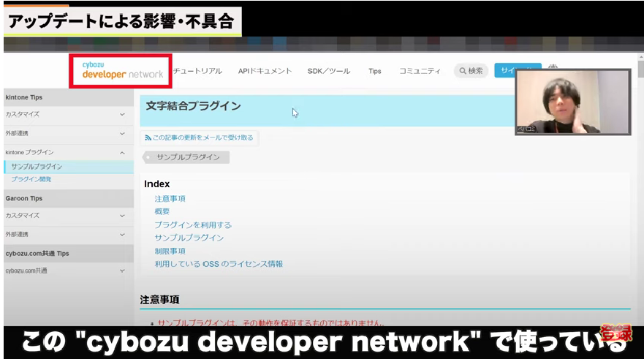Screen dimensions: 644x359
Task: Expand kintone Tips 外部連携 section
Action: tap(122, 134)
